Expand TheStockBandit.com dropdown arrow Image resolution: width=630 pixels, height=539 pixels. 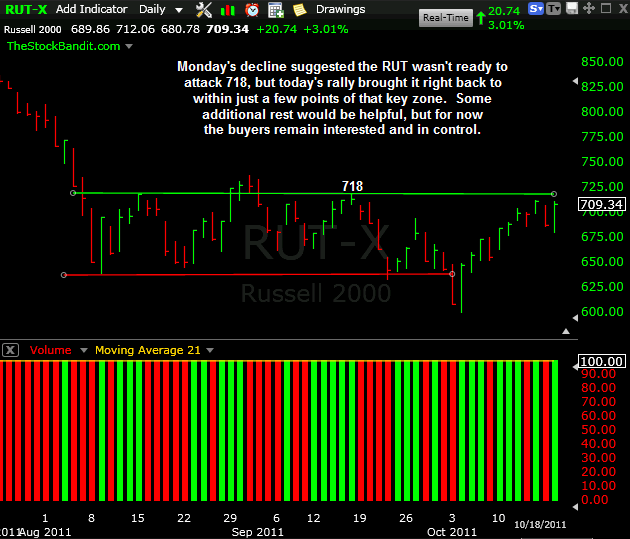pos(129,47)
